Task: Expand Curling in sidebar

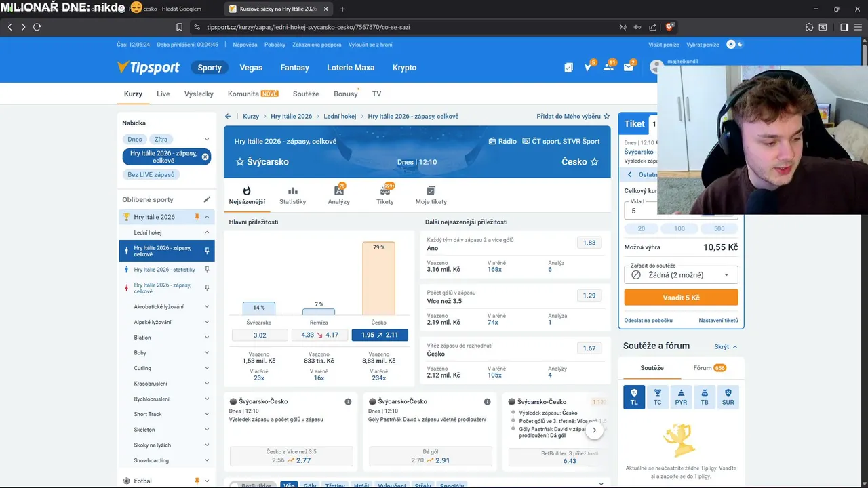Action: pos(207,368)
